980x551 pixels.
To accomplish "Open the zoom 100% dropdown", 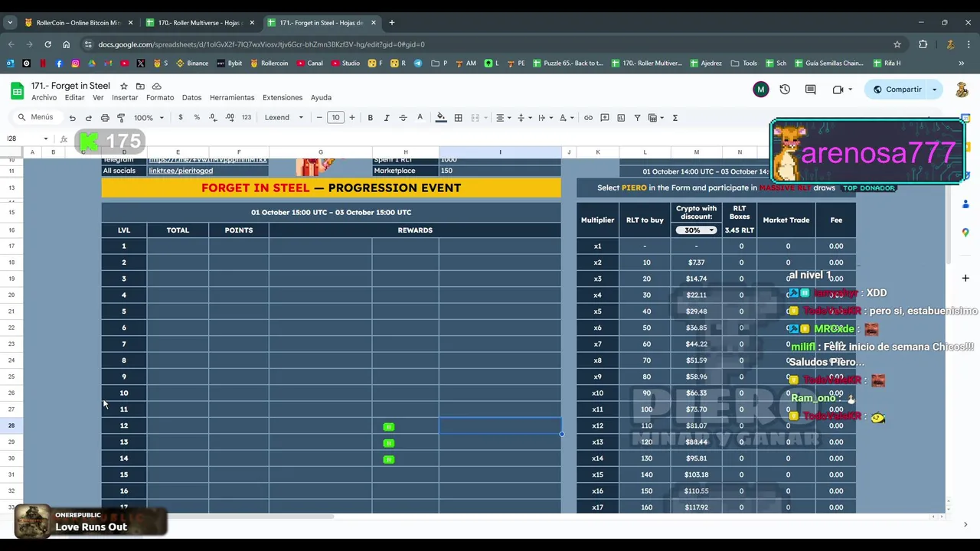I will (x=149, y=118).
